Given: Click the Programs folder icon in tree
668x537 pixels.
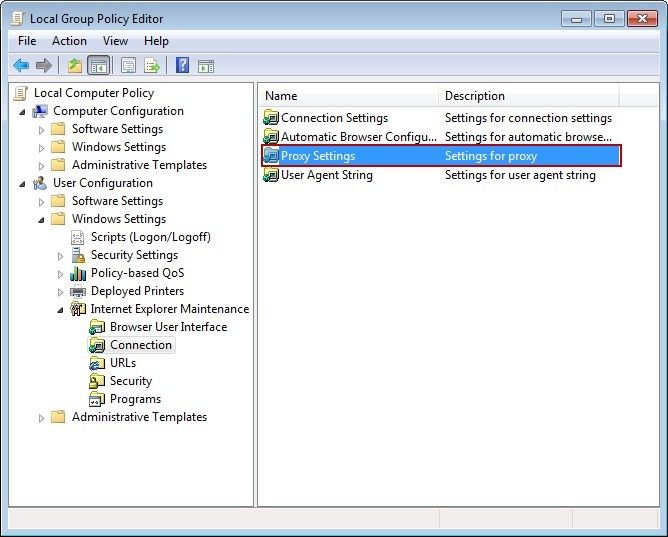Looking at the screenshot, I should tap(97, 399).
